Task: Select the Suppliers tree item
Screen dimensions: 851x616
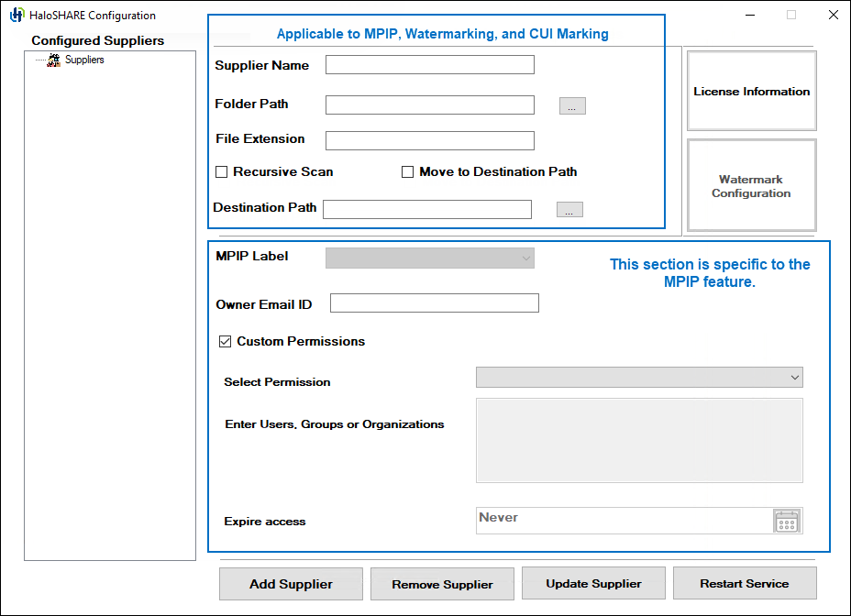Action: pyautogui.click(x=84, y=60)
